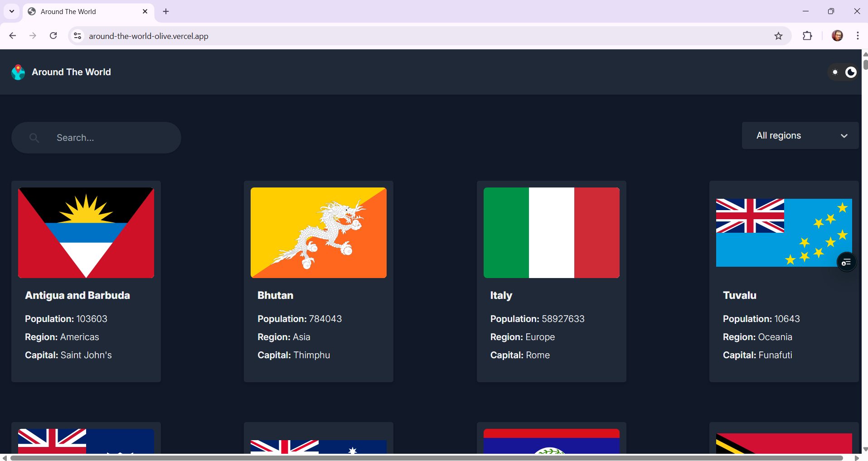
Task: Bookmark this page with the star icon
Action: pos(778,36)
